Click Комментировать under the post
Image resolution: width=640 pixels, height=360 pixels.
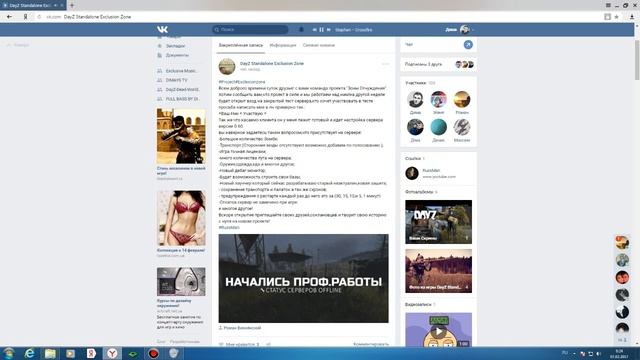(x=371, y=344)
